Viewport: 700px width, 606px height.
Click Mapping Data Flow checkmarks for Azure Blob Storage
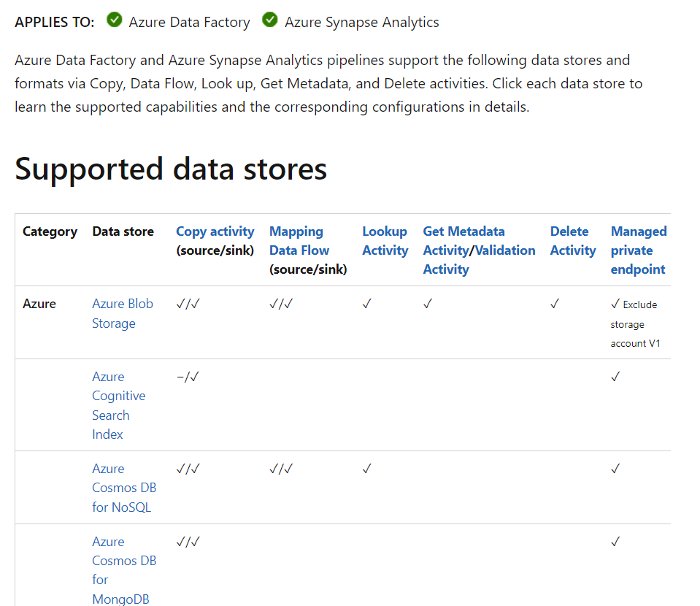coord(281,304)
